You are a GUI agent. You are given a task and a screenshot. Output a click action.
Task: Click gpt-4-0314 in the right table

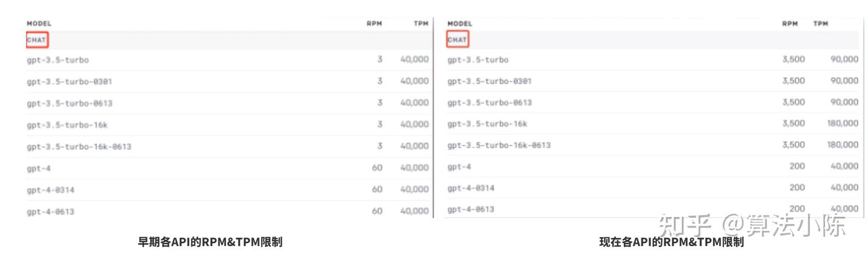(471, 188)
